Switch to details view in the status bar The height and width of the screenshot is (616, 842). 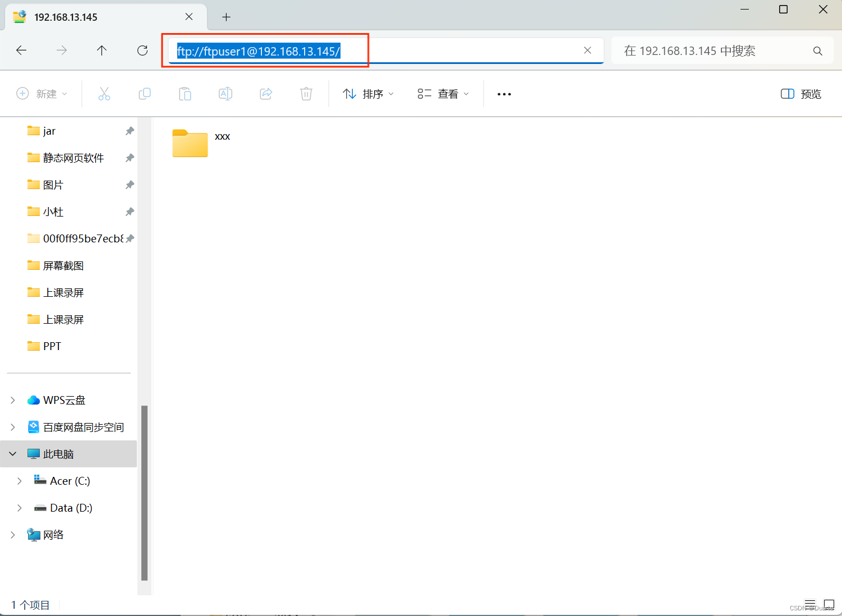810,605
